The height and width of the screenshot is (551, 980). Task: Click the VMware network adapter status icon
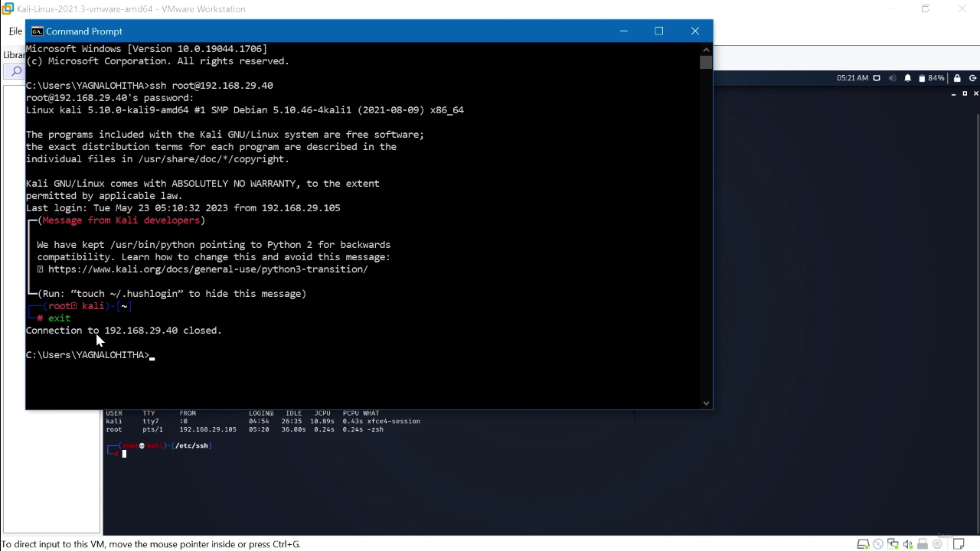pyautogui.click(x=893, y=544)
